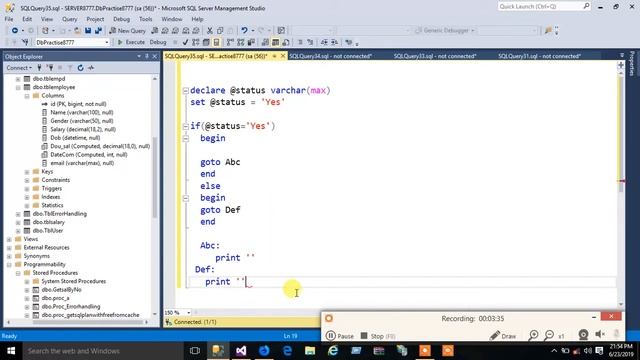Viewport: 640px width, 360px height.
Task: Expand the Triggers folder
Action: point(27,189)
